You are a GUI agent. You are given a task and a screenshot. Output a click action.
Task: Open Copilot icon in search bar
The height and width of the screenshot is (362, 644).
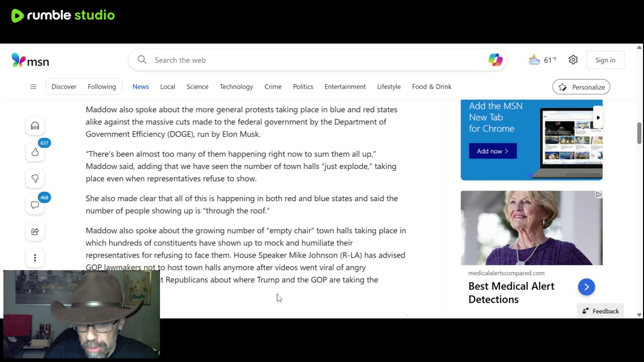pyautogui.click(x=495, y=60)
